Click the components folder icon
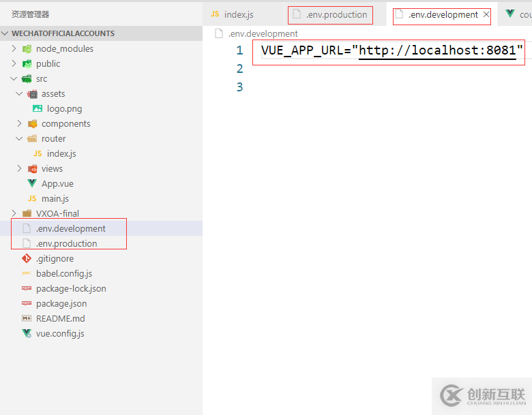The width and height of the screenshot is (532, 415). 32,124
